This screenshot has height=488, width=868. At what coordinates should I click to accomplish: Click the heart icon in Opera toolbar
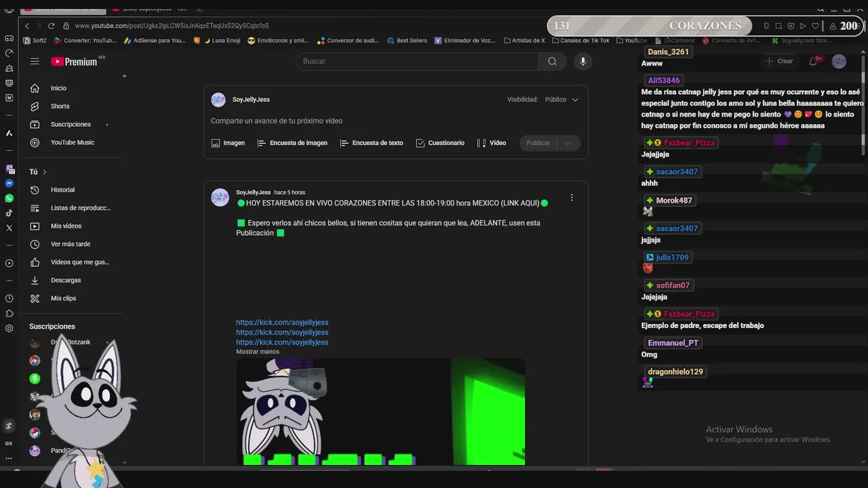tap(815, 26)
